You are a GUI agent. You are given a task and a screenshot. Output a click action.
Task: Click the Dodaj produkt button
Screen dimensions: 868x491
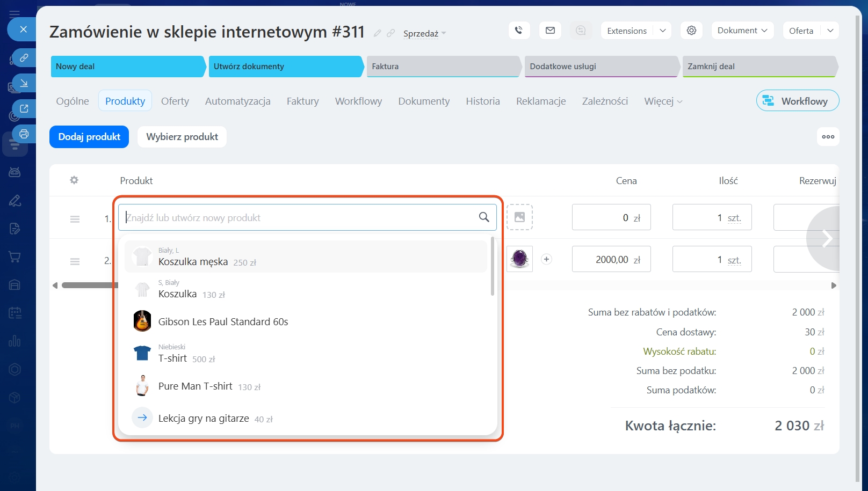pyautogui.click(x=89, y=137)
